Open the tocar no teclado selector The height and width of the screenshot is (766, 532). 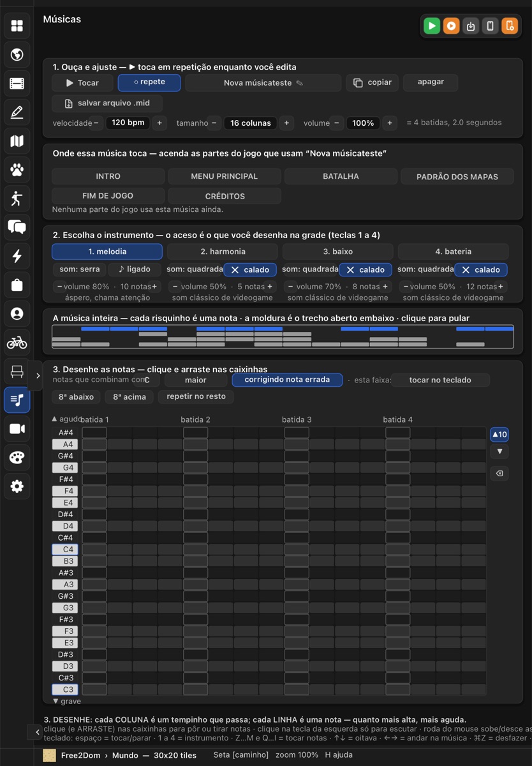[x=440, y=380]
